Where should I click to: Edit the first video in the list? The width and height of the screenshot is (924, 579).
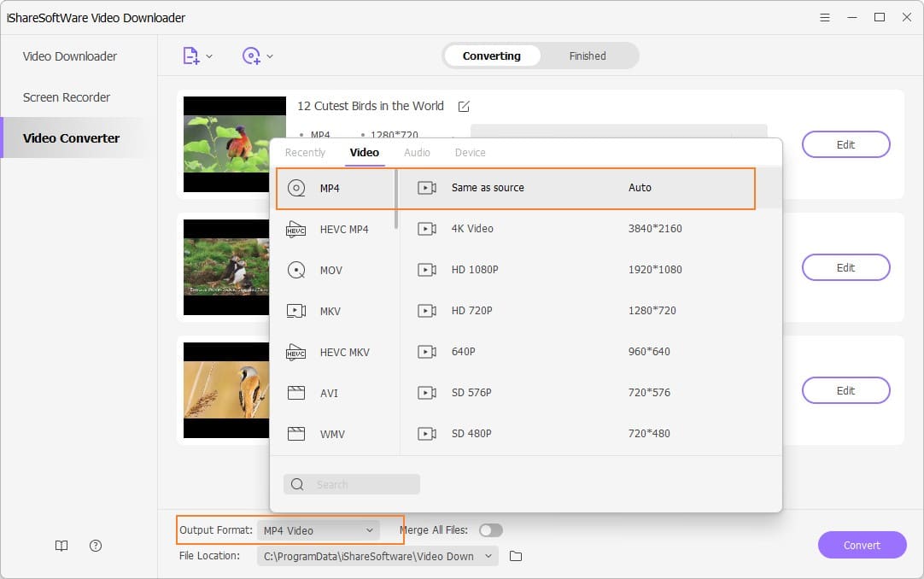coord(845,144)
